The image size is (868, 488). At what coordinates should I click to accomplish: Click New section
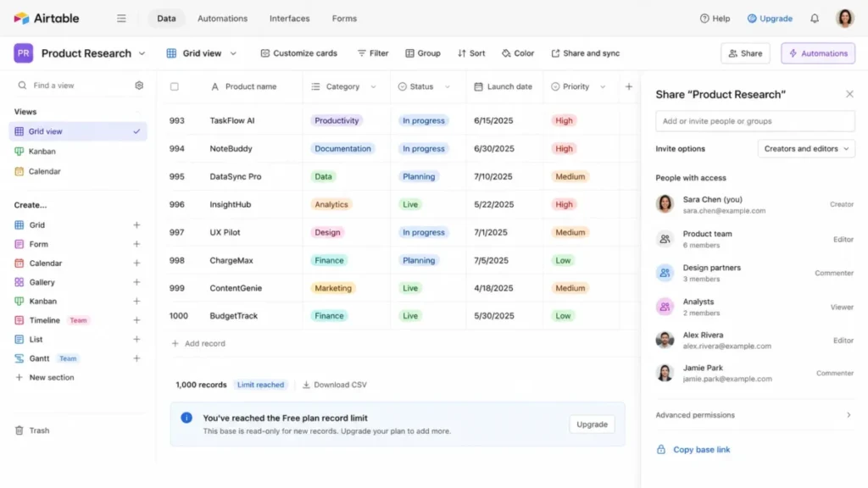click(44, 377)
